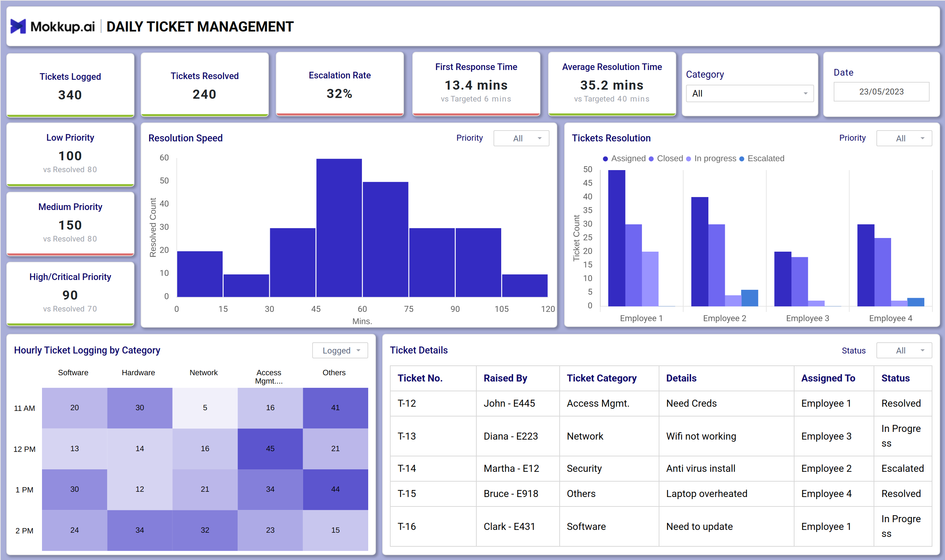Toggle the Escalated legend item

(762, 159)
